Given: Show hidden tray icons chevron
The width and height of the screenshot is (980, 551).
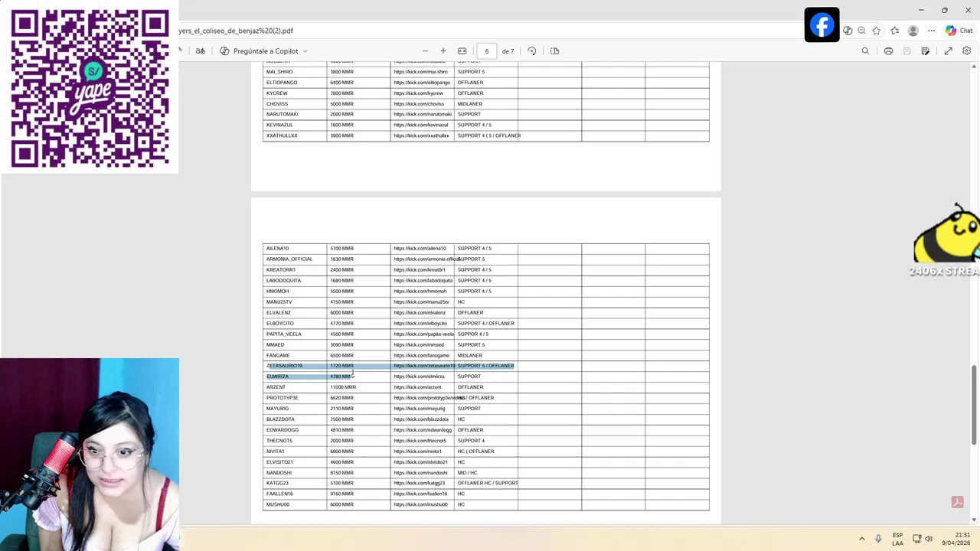Looking at the screenshot, I should pyautogui.click(x=861, y=539).
